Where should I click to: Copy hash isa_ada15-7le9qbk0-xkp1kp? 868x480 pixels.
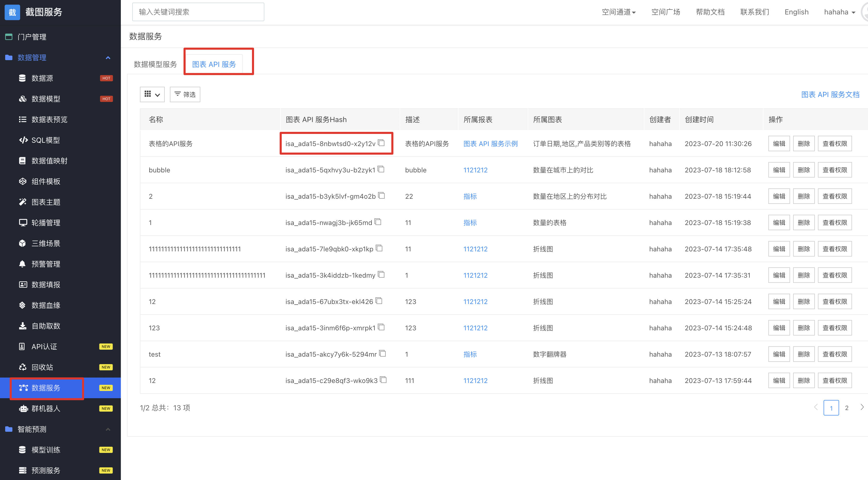[379, 248]
